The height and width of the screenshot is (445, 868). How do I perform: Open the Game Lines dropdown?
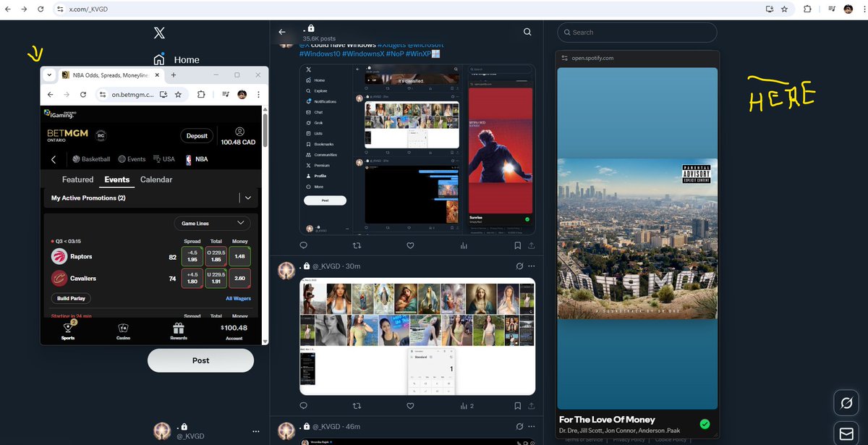(x=213, y=224)
